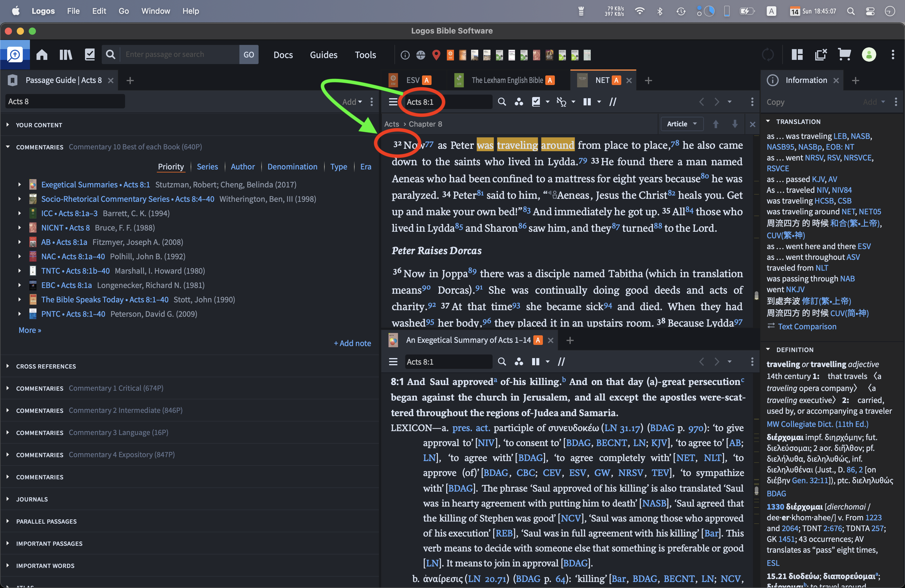Expand the Cross References section

pyautogui.click(x=7, y=366)
